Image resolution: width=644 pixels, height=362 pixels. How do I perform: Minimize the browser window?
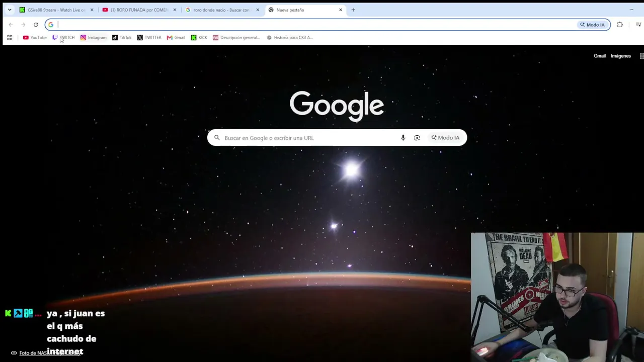pyautogui.click(x=631, y=10)
